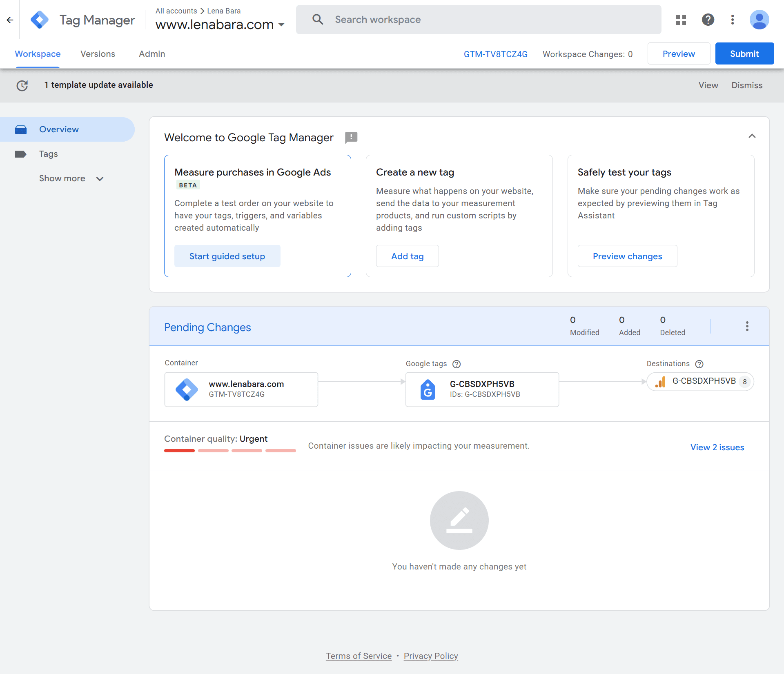Open the Privacy Policy link
This screenshot has width=784, height=674.
(431, 656)
